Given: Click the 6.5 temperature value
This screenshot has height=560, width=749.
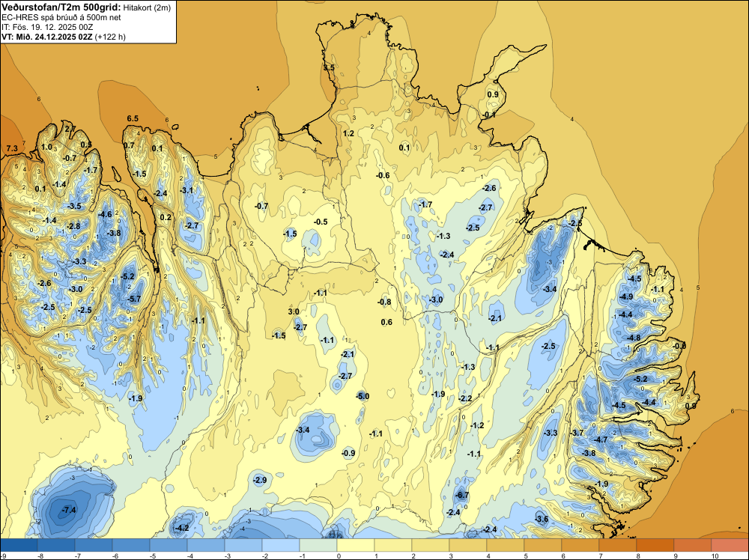Looking at the screenshot, I should [133, 118].
